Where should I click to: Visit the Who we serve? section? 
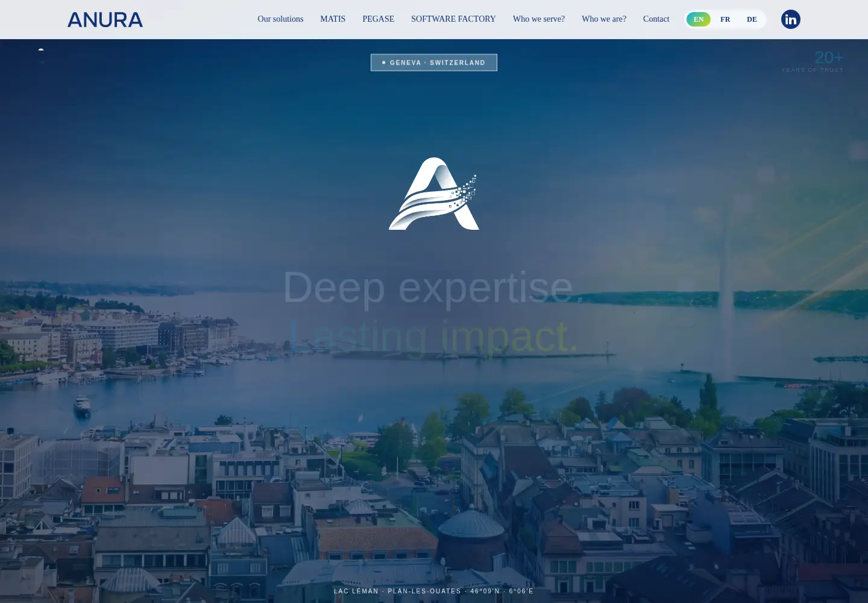click(x=539, y=19)
